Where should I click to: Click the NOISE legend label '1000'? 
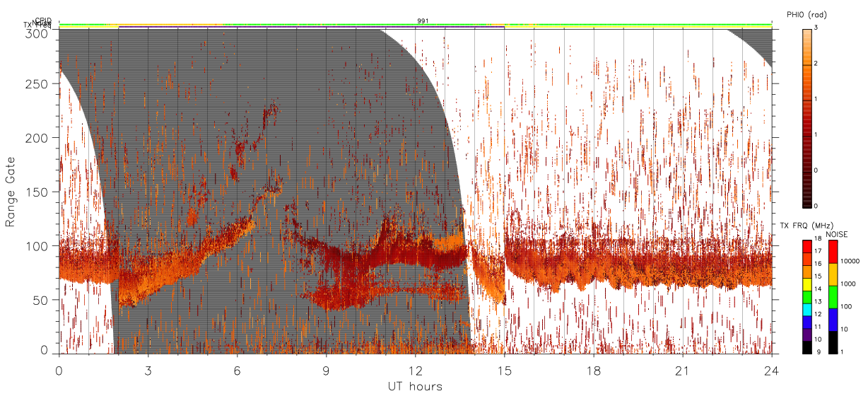(848, 284)
